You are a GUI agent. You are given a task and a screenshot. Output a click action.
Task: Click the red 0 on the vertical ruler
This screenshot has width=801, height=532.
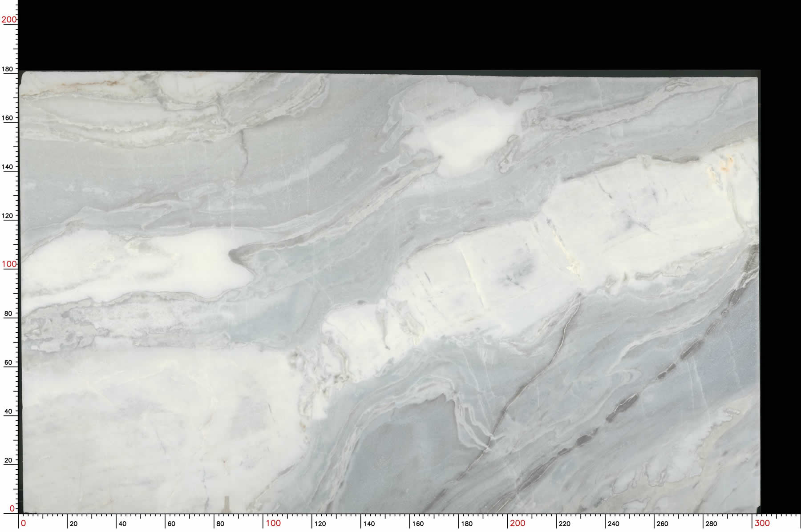click(x=12, y=508)
